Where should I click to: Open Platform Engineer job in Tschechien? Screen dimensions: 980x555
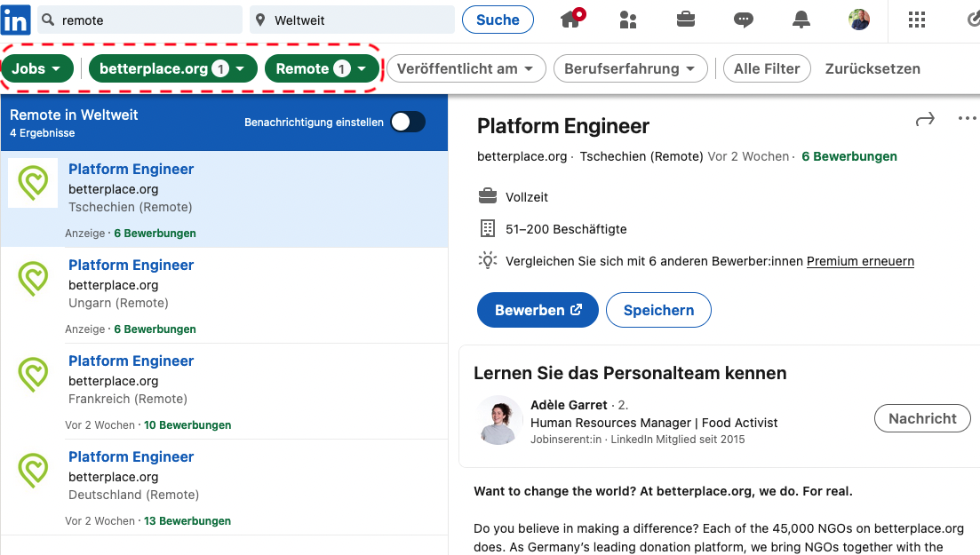tap(131, 170)
